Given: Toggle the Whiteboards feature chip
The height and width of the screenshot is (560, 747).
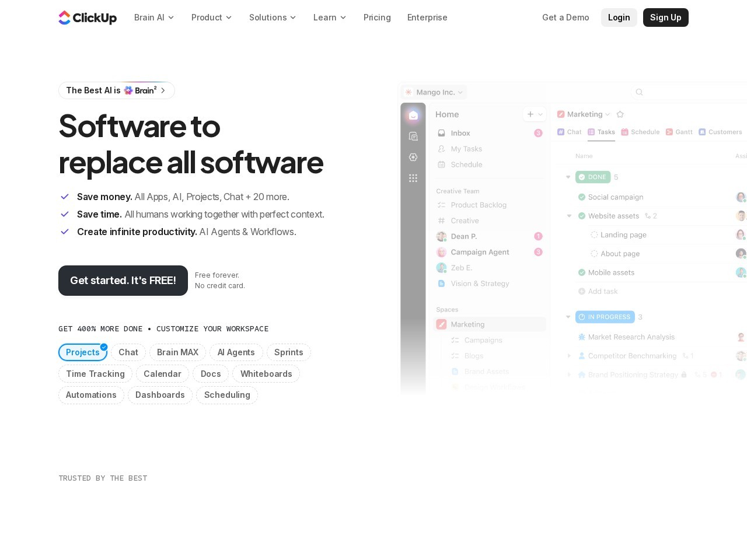Looking at the screenshot, I should click(266, 374).
